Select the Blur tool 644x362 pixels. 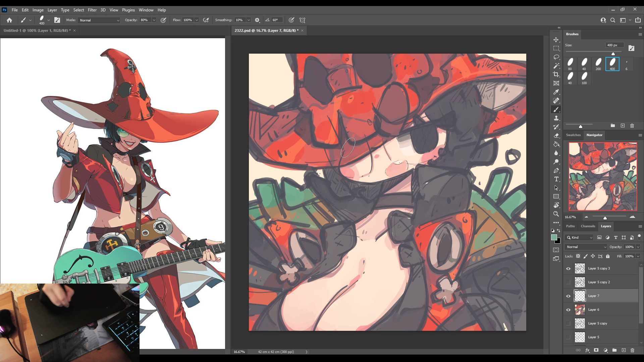[x=556, y=153]
